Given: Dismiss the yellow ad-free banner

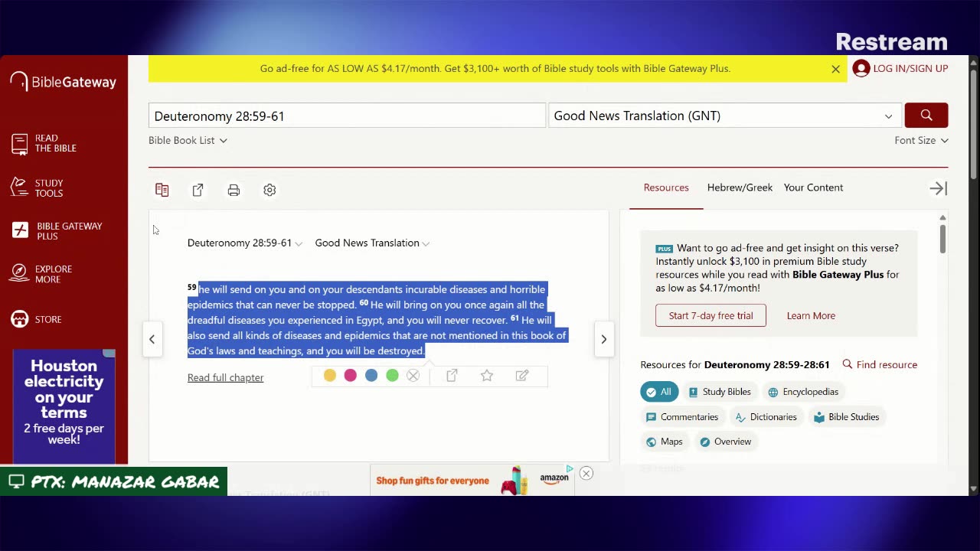Looking at the screenshot, I should tap(835, 69).
